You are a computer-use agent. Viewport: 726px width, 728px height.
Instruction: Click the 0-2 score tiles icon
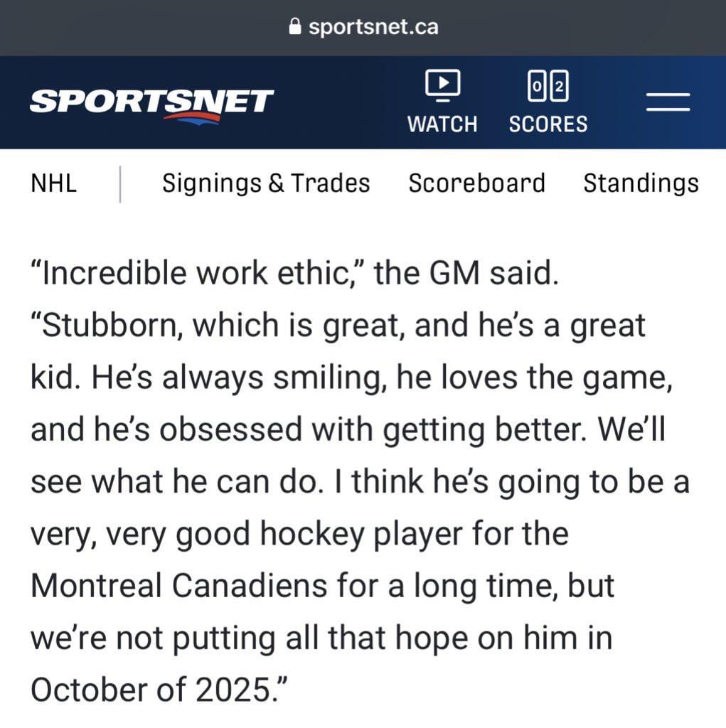pyautogui.click(x=548, y=85)
